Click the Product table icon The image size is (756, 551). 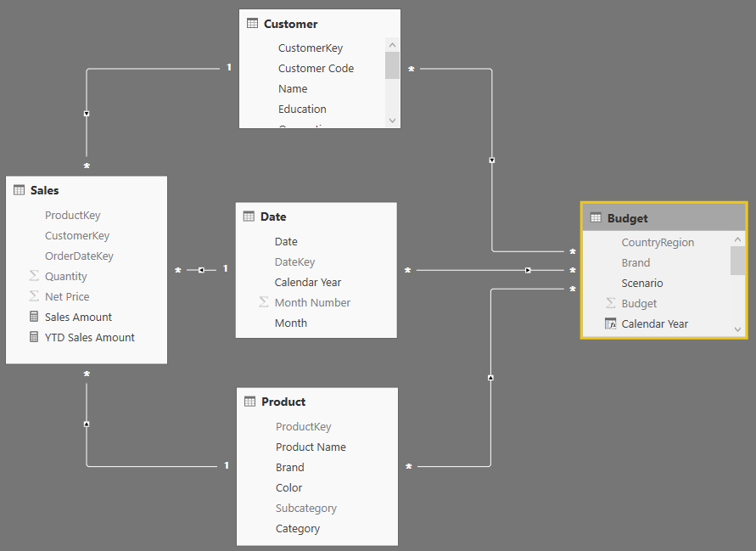point(249,402)
